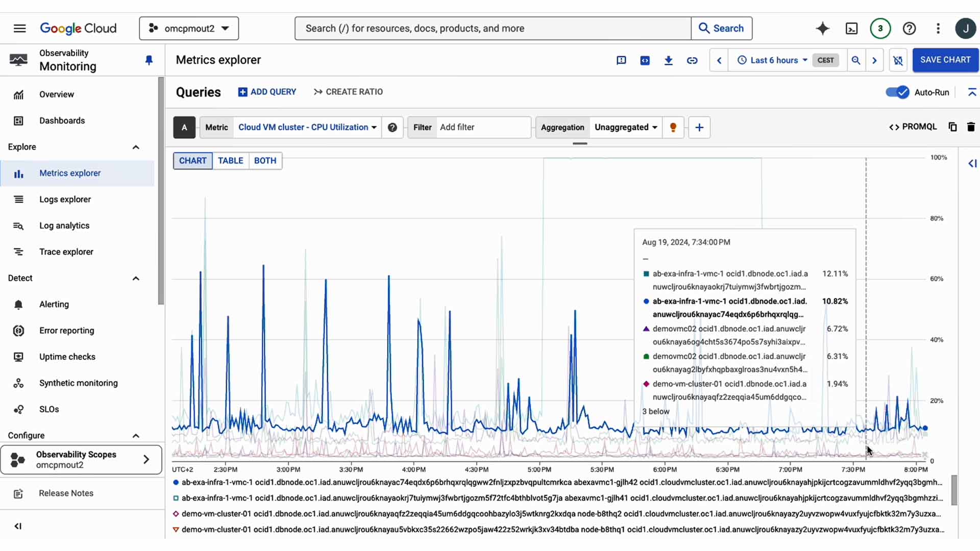Select query row A checkbox
Screen dimensions: 980x551
[x=184, y=128]
